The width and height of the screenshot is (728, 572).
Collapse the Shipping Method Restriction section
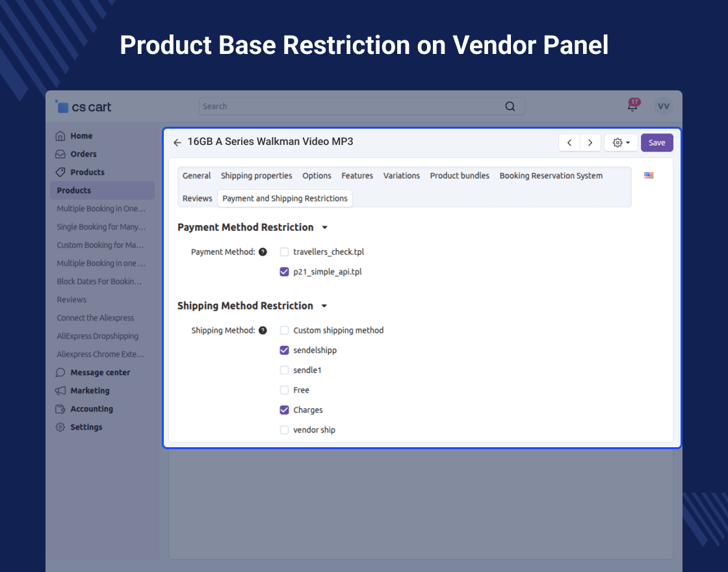324,306
